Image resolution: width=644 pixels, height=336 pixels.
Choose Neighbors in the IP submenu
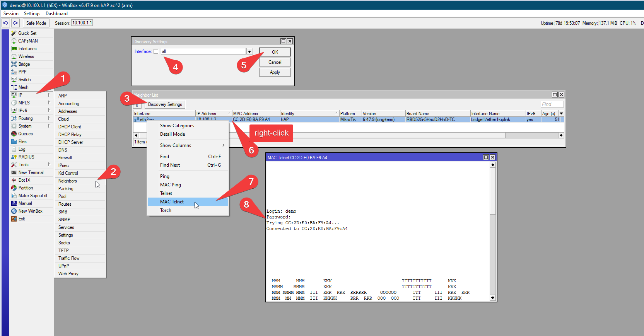pos(80,181)
